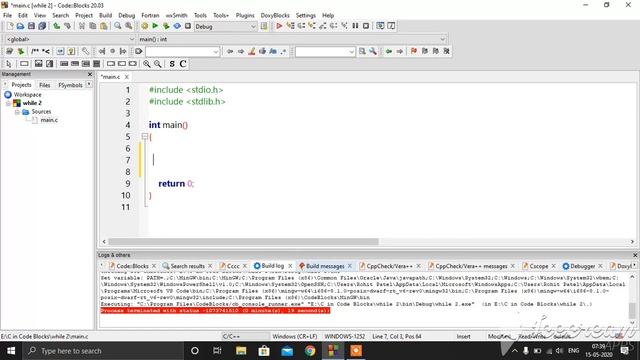Create a new file with the toolbar icon
The width and height of the screenshot is (640, 360).
tap(10, 26)
